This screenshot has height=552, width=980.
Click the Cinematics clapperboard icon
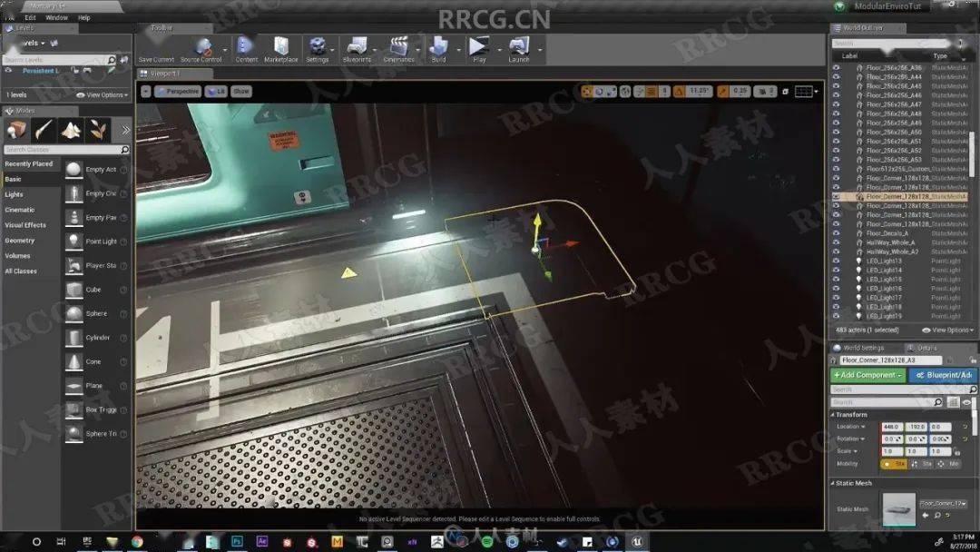pos(398,49)
